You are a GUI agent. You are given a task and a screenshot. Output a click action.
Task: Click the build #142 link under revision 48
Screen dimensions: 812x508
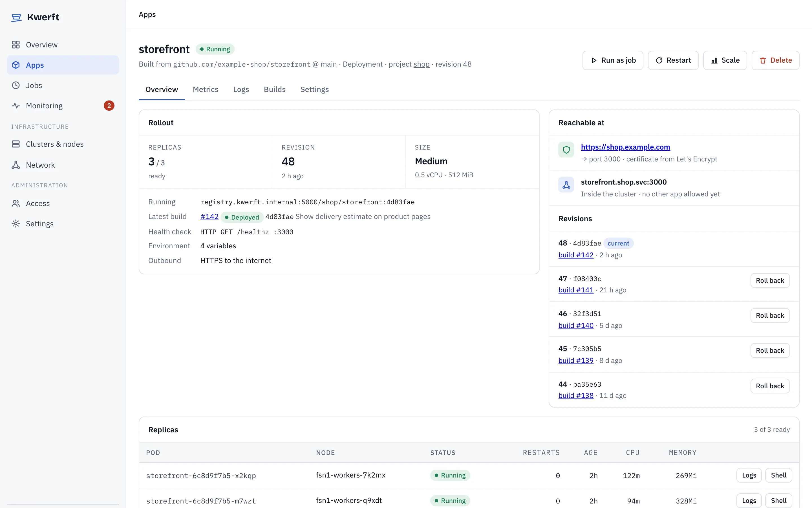(576, 255)
